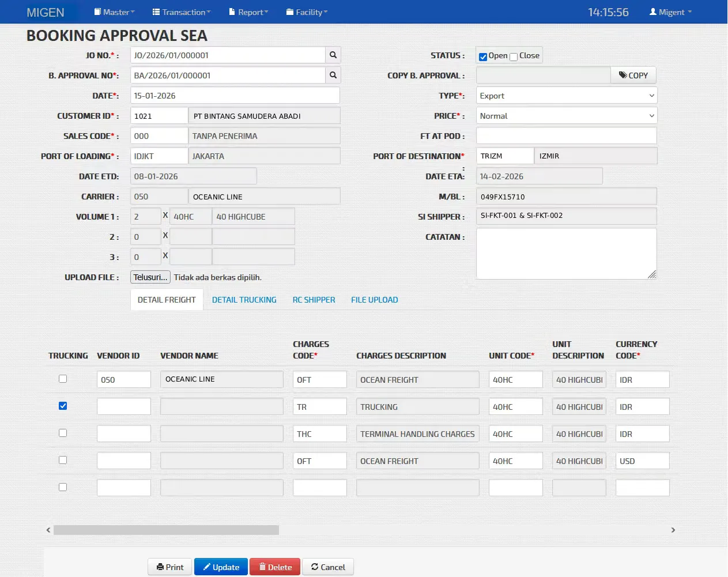The width and height of the screenshot is (728, 577).
Task: Click the scroll left arrow of table
Action: click(48, 530)
